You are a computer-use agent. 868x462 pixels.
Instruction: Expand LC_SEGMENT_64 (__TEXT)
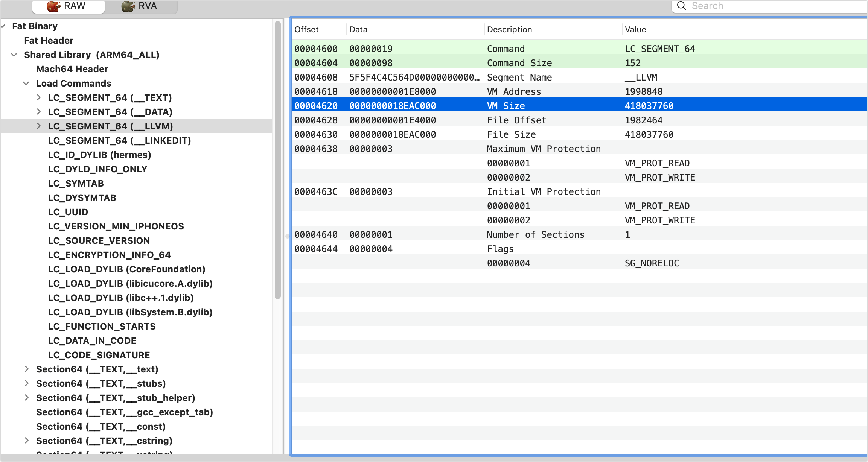point(38,97)
